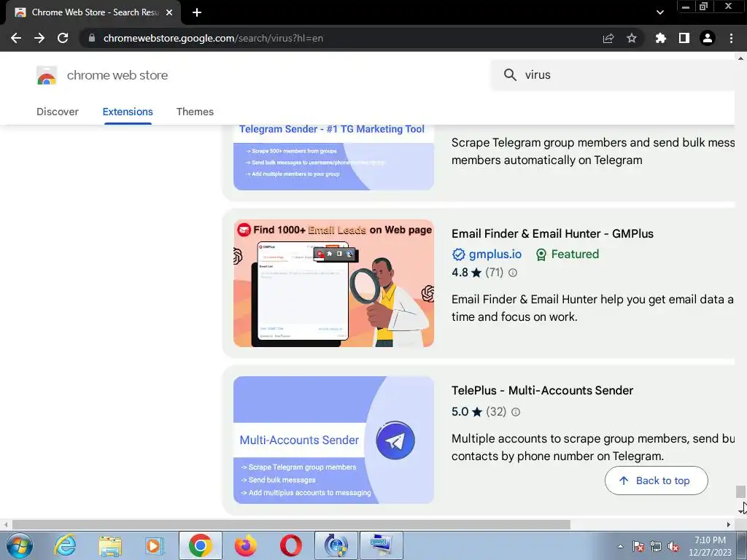Open Email Finder GMPlus thumbnail image
747x560 pixels.
[333, 284]
